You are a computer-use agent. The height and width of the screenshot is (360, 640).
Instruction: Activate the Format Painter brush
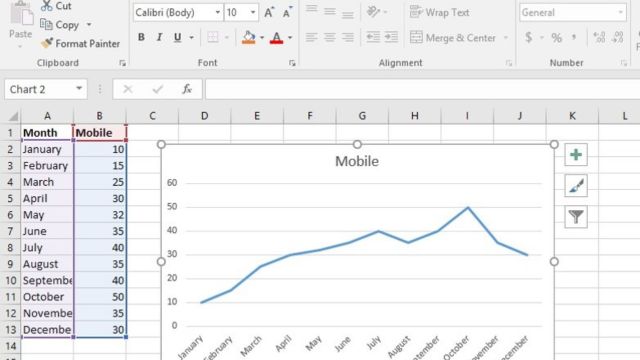(x=47, y=43)
